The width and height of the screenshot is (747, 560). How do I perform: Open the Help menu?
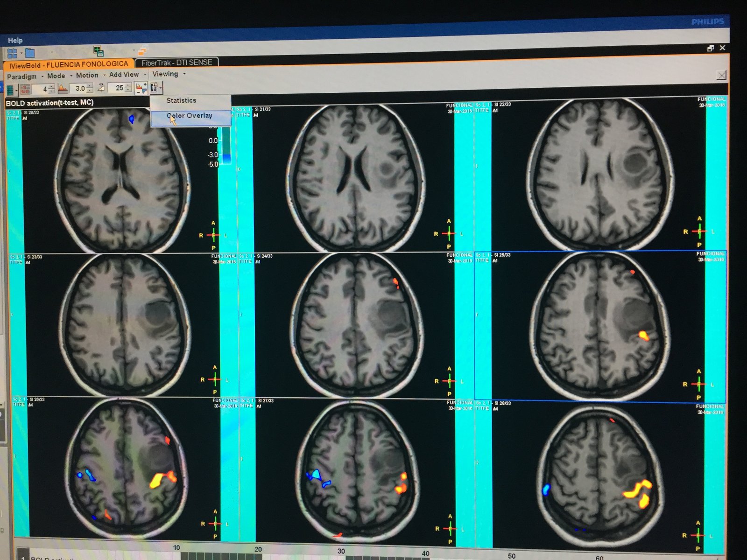coord(15,41)
